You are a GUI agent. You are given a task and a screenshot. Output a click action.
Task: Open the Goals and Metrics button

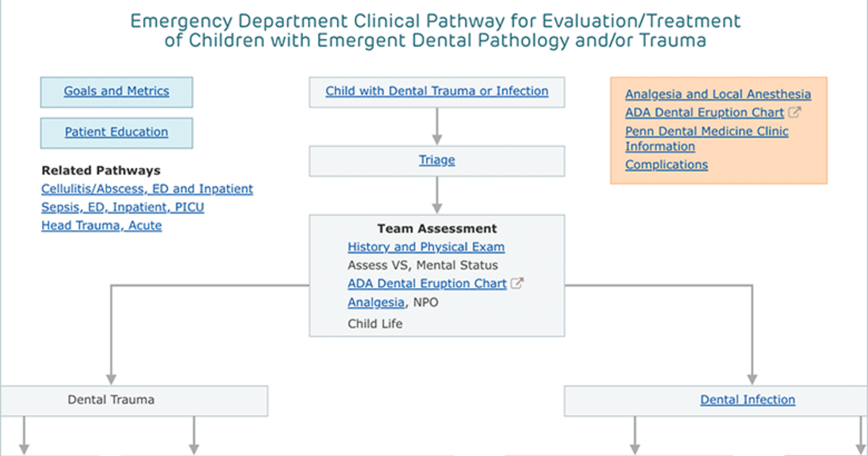116,92
